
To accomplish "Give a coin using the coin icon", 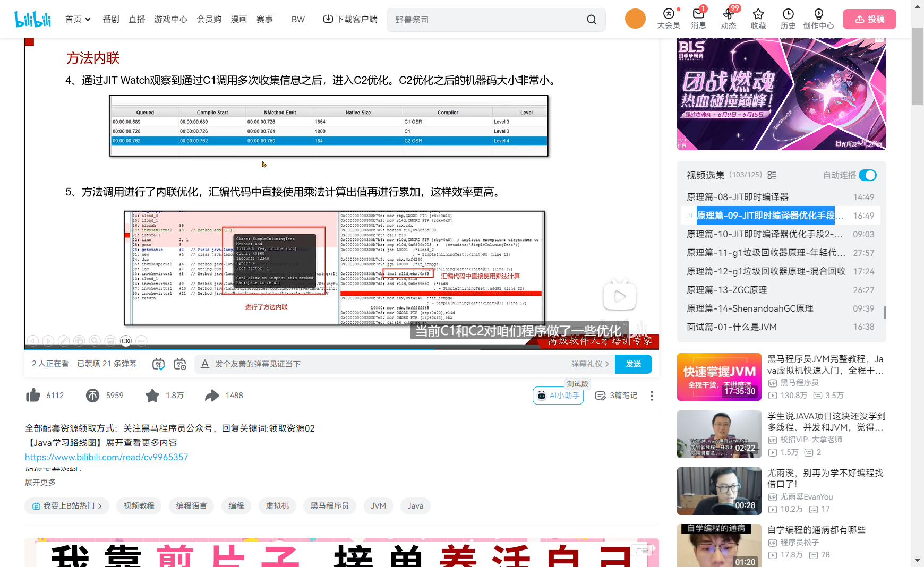I will click(x=94, y=395).
